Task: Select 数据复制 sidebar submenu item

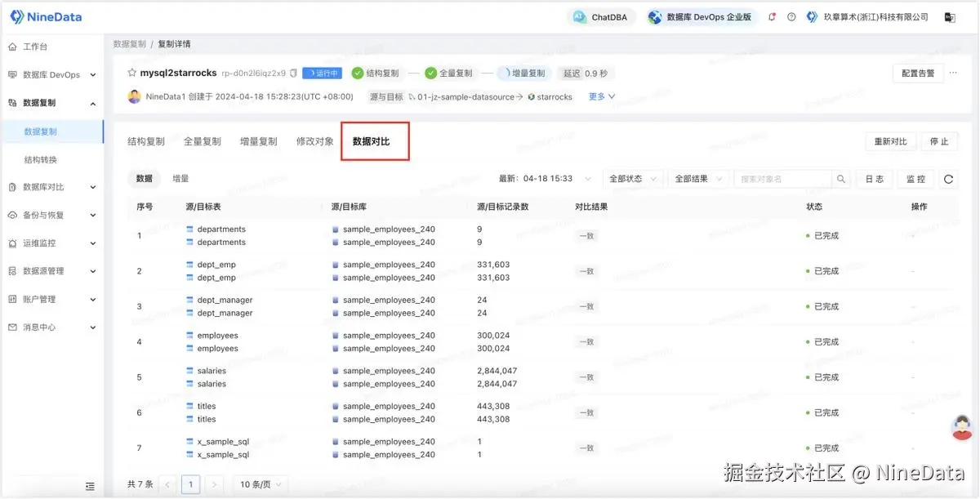Action: (51, 131)
